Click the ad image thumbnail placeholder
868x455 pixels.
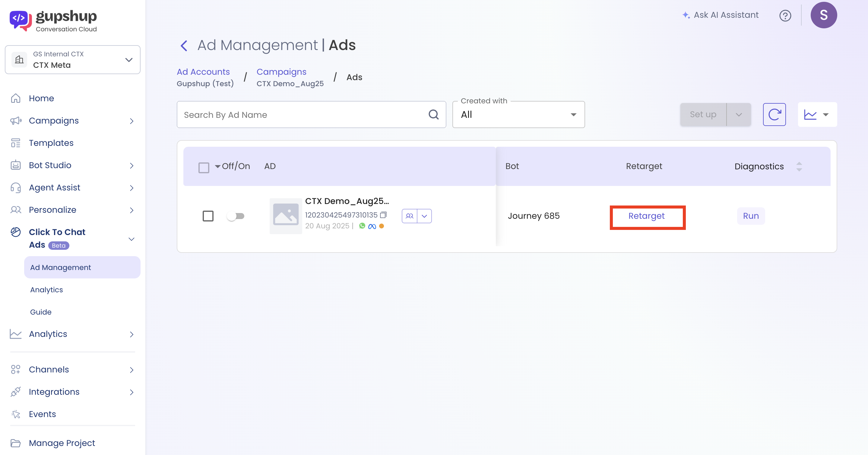[286, 216]
